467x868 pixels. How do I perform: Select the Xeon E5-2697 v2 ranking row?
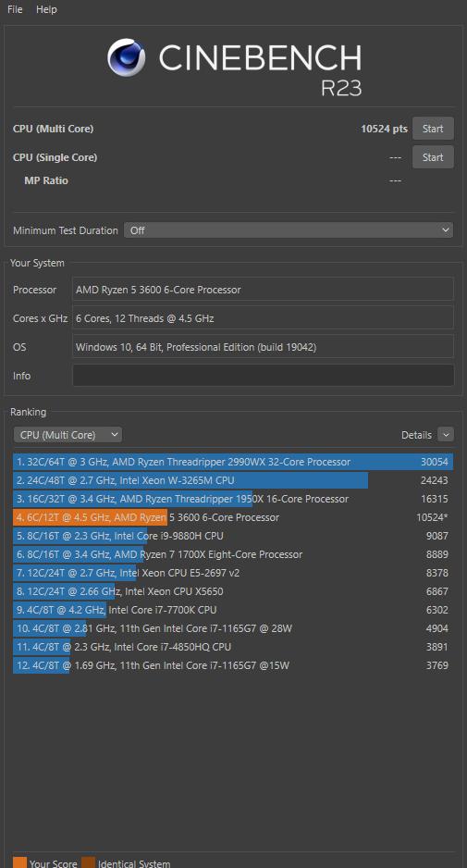pyautogui.click(x=233, y=573)
